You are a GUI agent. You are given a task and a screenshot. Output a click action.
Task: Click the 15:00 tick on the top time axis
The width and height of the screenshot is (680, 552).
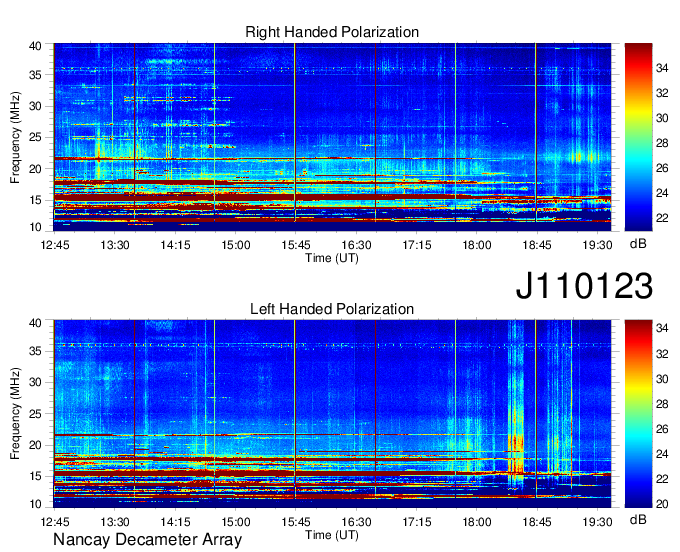pos(235,245)
